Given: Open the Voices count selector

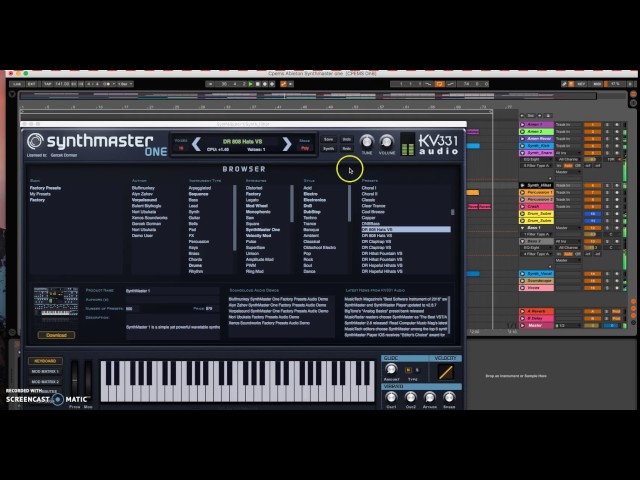Looking at the screenshot, I should click(181, 148).
